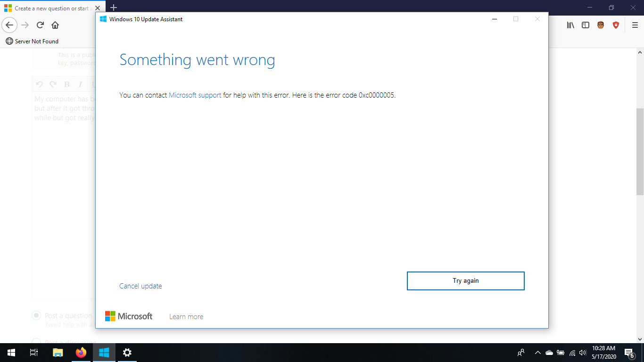This screenshot has height=362, width=644.
Task: Show hidden system tray icons
Action: pyautogui.click(x=537, y=353)
